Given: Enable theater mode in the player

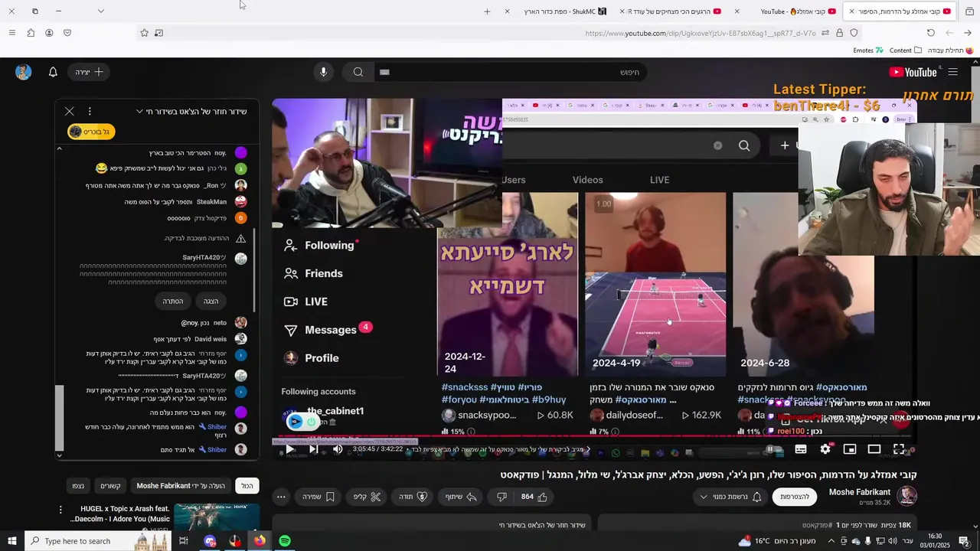Looking at the screenshot, I should (x=874, y=449).
